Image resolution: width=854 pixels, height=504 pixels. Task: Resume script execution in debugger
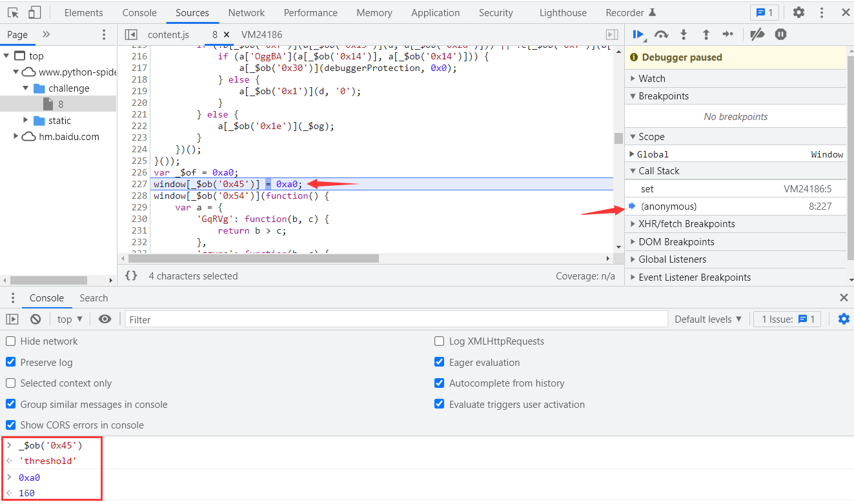[638, 34]
